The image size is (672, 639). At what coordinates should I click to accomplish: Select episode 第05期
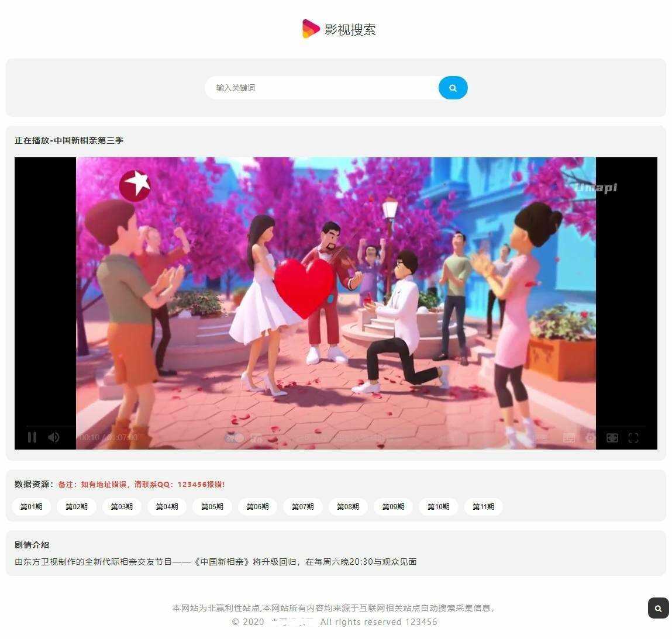click(212, 506)
